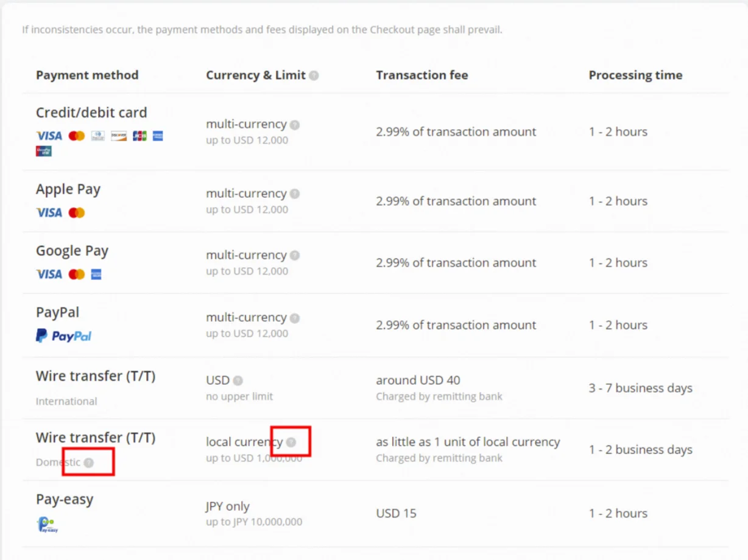Click the Payment method column header
This screenshot has width=748, height=560.
87,75
